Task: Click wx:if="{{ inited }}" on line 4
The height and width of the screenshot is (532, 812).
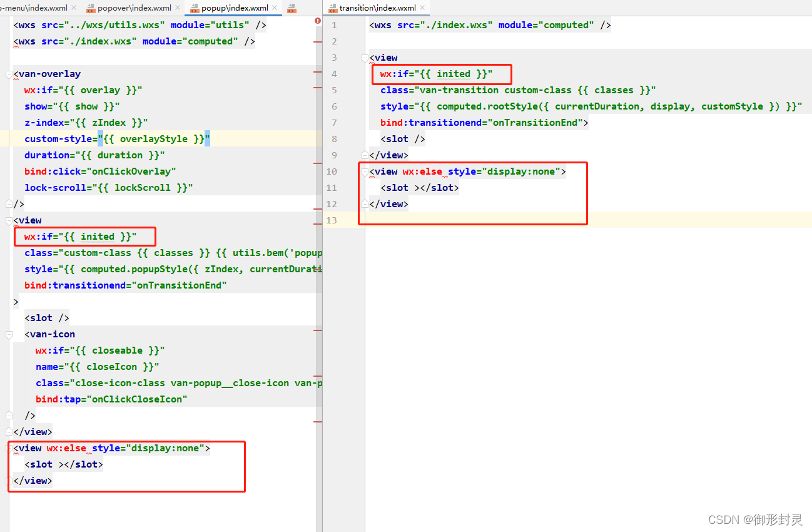Action: (x=437, y=74)
